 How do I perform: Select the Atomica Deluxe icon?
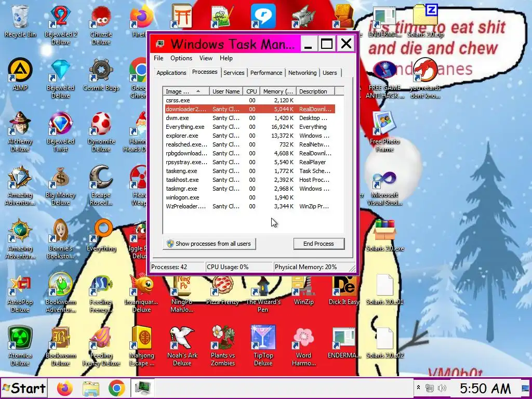point(20,346)
